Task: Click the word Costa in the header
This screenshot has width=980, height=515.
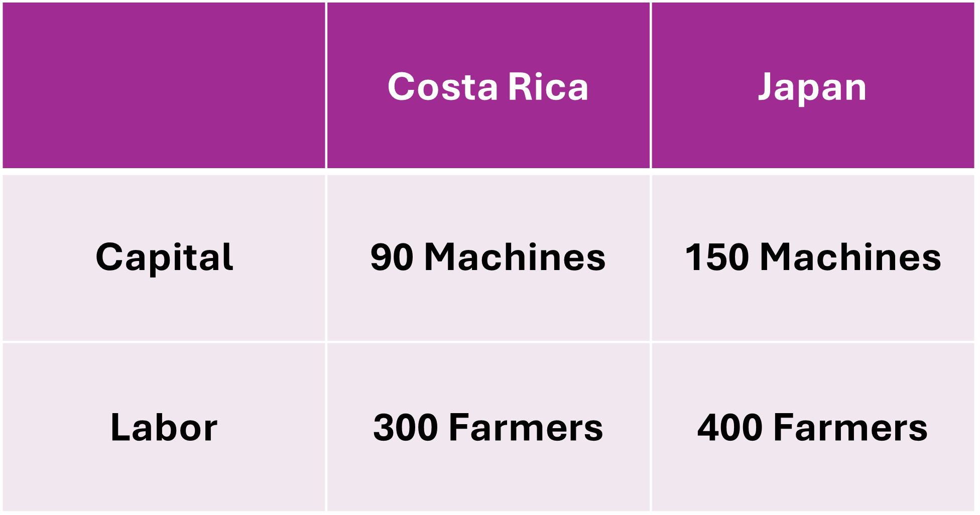Action: (442, 87)
